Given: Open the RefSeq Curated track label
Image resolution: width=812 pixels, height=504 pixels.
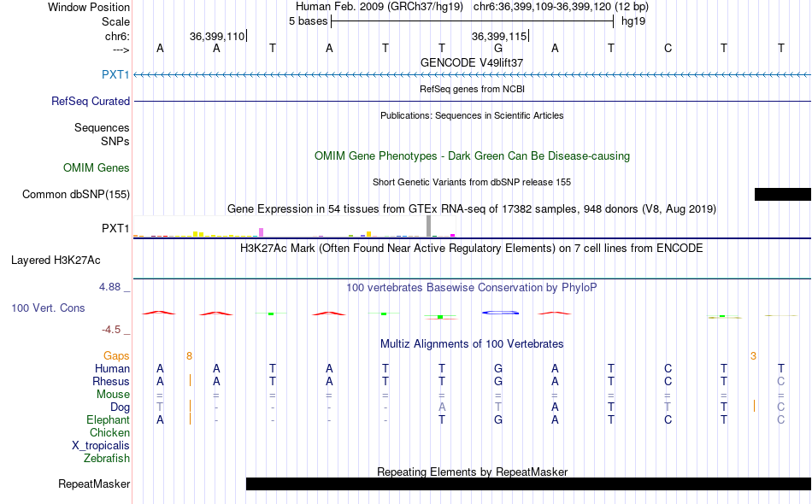Looking at the screenshot, I should pyautogui.click(x=91, y=101).
